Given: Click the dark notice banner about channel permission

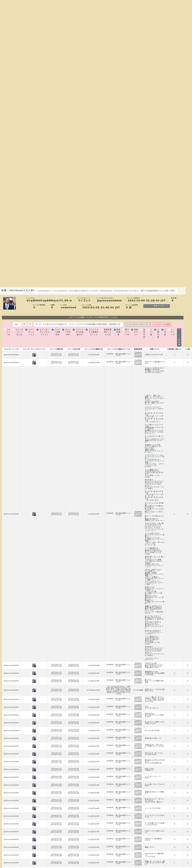Looking at the screenshot, I should [x=93, y=317].
